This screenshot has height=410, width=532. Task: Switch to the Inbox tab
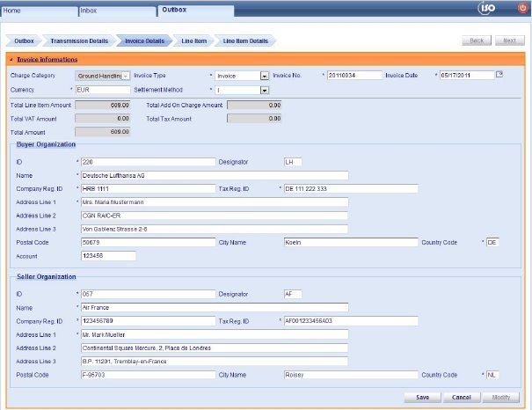pos(118,11)
